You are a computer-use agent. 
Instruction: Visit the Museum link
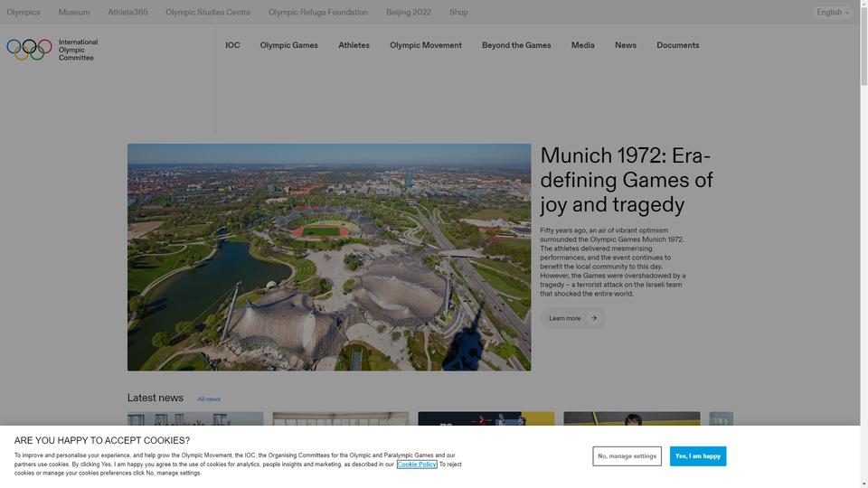point(74,12)
